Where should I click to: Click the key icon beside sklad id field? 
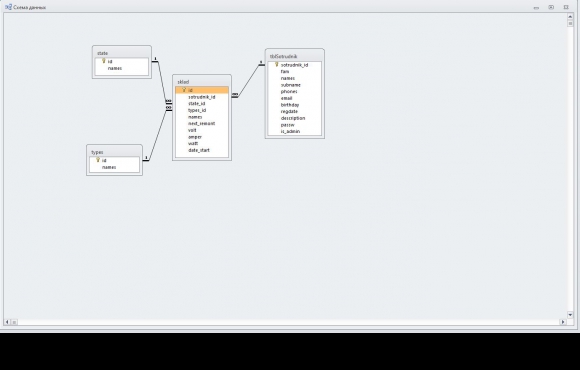click(184, 90)
